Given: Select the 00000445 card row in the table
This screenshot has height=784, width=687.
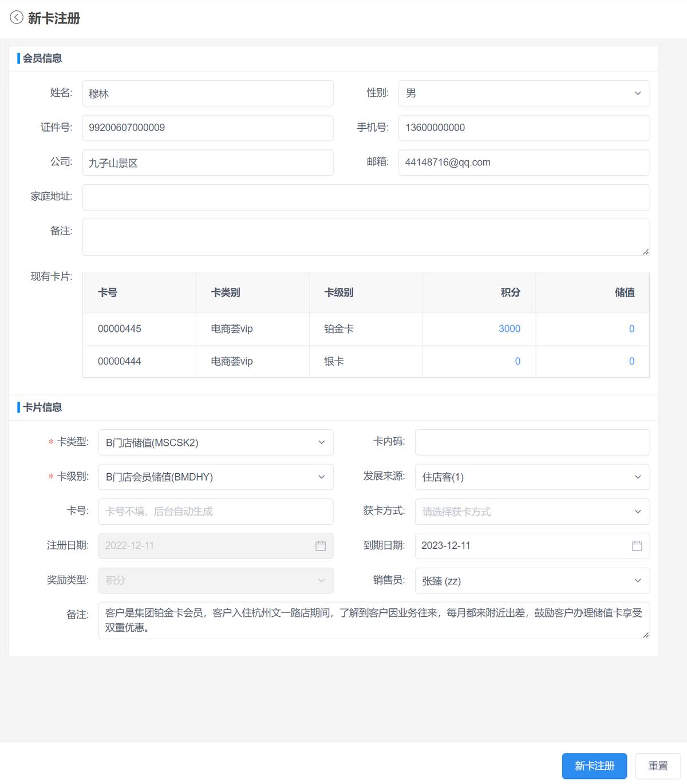Looking at the screenshot, I should (x=252, y=328).
